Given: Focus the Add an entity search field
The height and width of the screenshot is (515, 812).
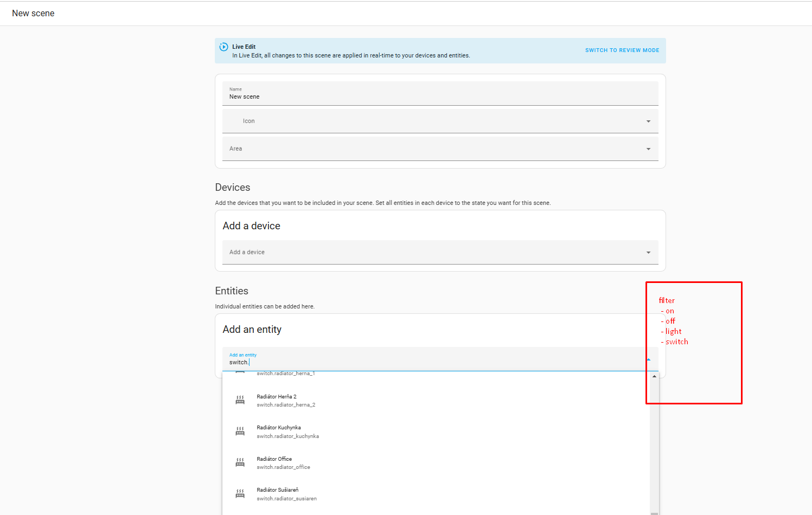Looking at the screenshot, I should point(434,362).
